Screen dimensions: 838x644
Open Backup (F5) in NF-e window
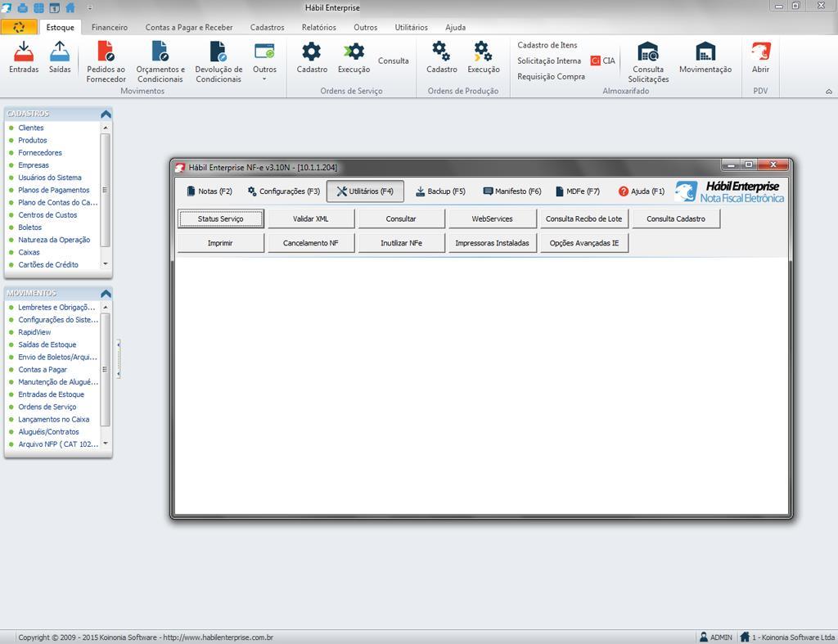(440, 191)
